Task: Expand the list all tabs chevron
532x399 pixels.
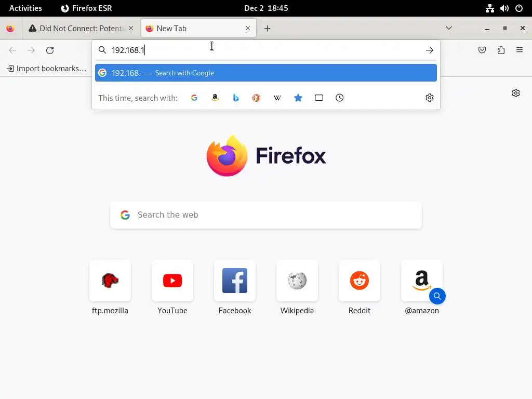Action: tap(448, 28)
